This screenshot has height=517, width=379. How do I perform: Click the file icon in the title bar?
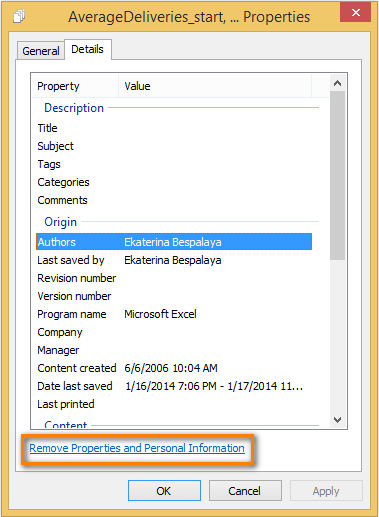pyautogui.click(x=19, y=16)
